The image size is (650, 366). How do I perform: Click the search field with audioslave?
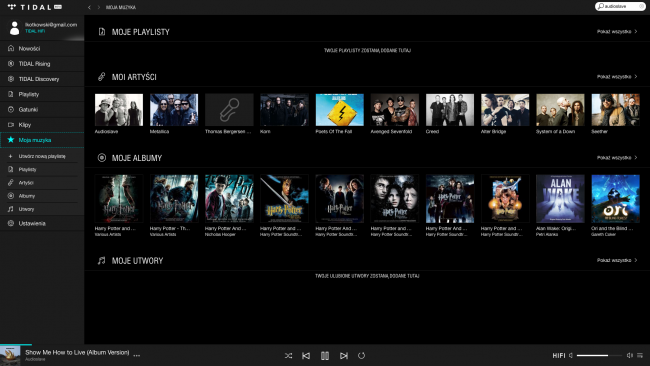tap(620, 6)
